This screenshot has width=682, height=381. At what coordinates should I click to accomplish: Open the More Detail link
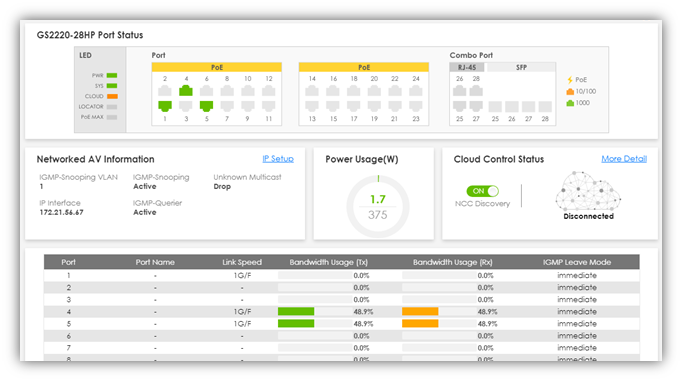pos(624,159)
